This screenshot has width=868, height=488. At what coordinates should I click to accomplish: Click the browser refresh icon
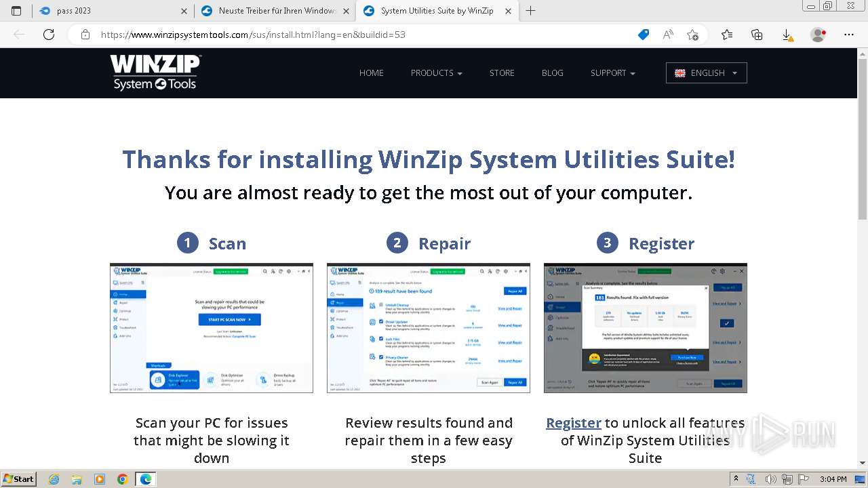point(49,35)
